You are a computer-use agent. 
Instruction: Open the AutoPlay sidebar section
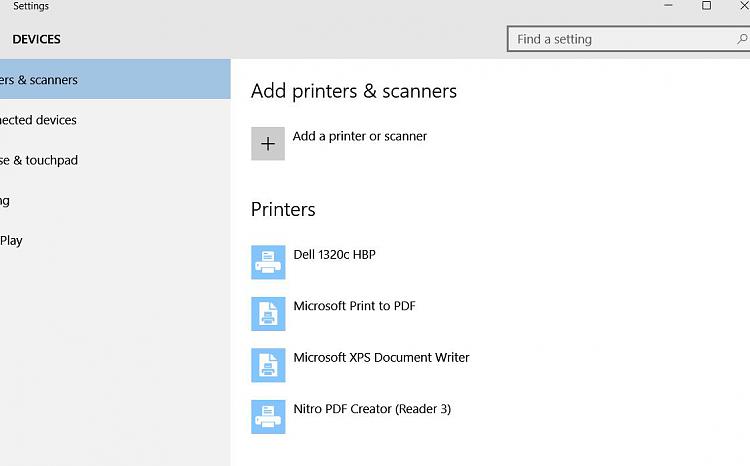pyautogui.click(x=115, y=240)
